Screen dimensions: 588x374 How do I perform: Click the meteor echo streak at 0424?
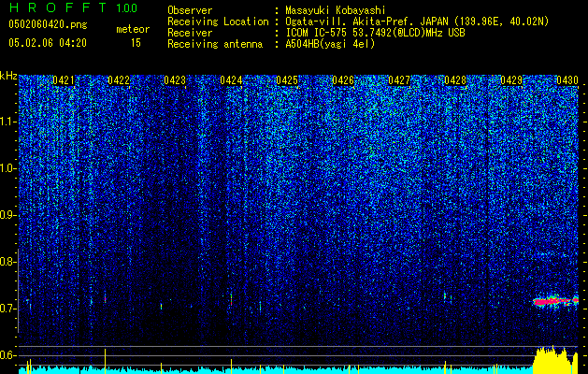pyautogui.click(x=232, y=299)
